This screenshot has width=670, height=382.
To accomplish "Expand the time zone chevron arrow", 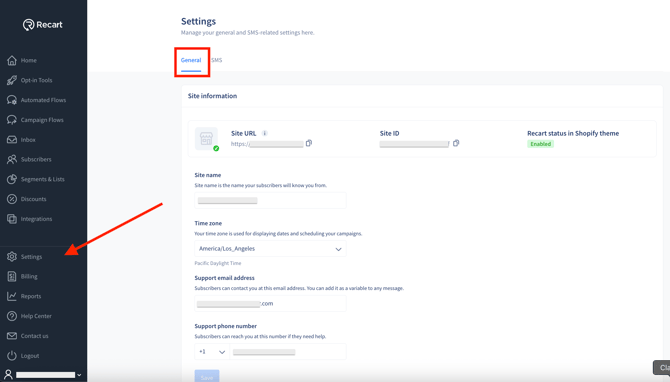I will (338, 249).
